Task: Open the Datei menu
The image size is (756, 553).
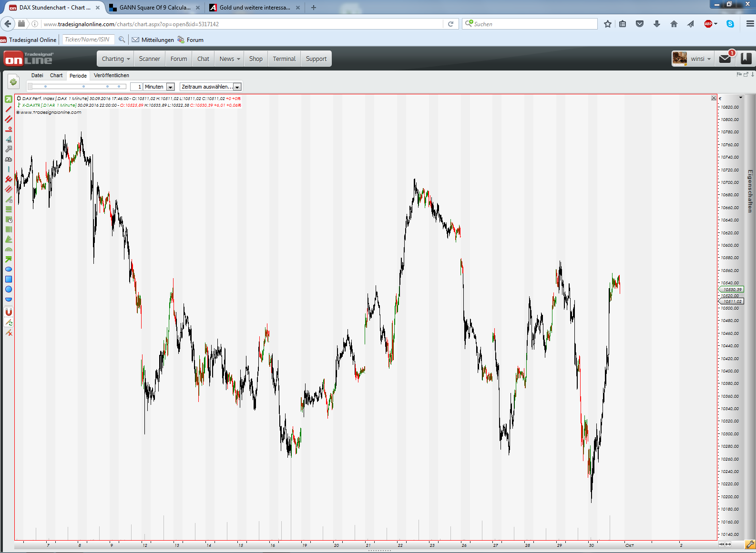Action: click(x=37, y=75)
